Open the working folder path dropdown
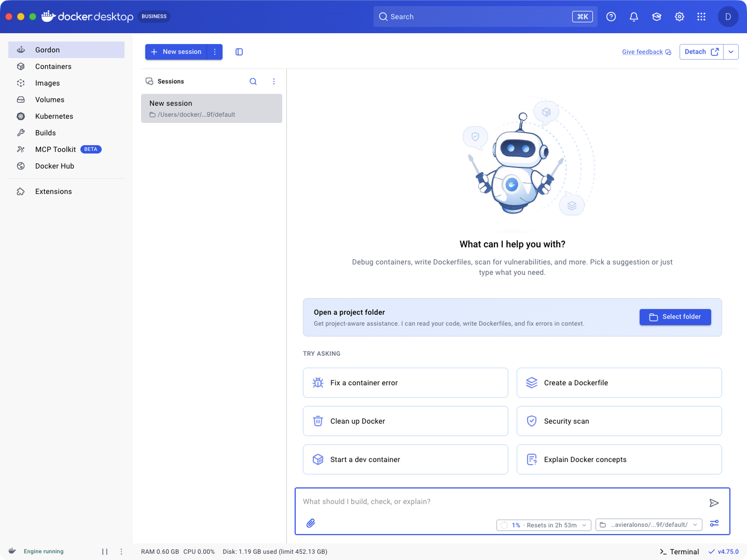 [649, 525]
